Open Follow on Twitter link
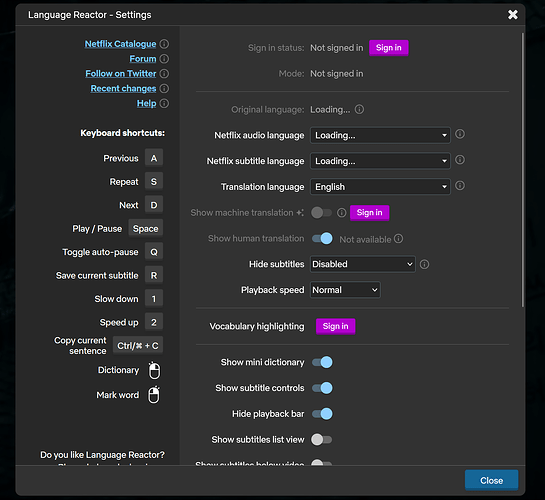Viewport: 545px width, 500px height. click(121, 74)
